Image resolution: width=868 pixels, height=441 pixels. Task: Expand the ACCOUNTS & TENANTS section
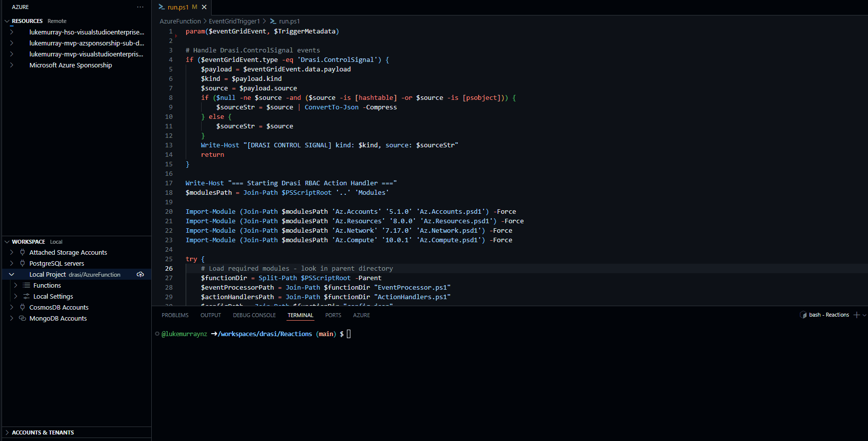(7, 433)
